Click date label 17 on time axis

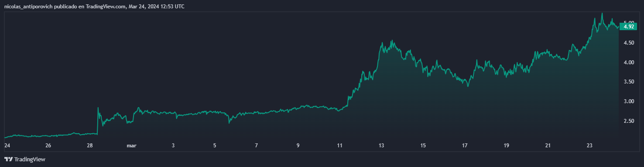click(x=465, y=146)
